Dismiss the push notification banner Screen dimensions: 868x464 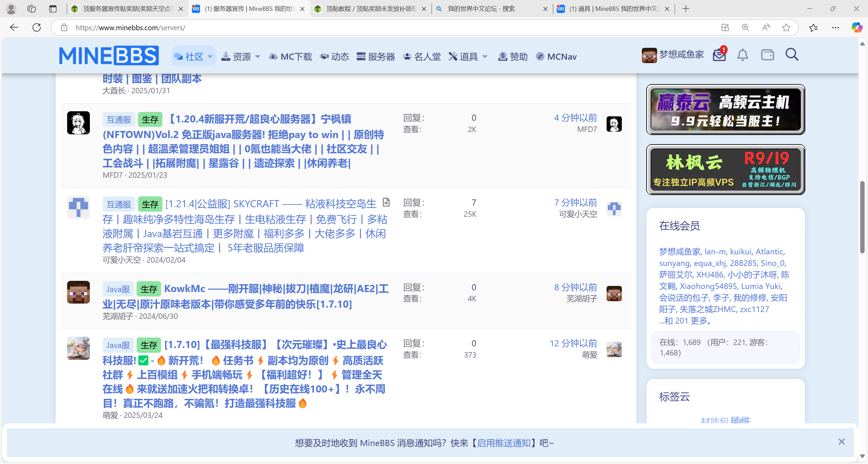[842, 442]
